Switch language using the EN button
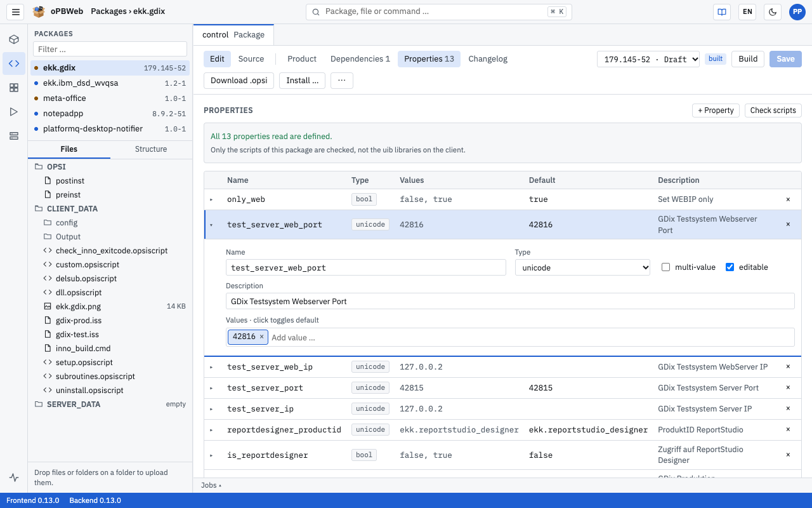The width and height of the screenshot is (812, 508). pyautogui.click(x=747, y=11)
